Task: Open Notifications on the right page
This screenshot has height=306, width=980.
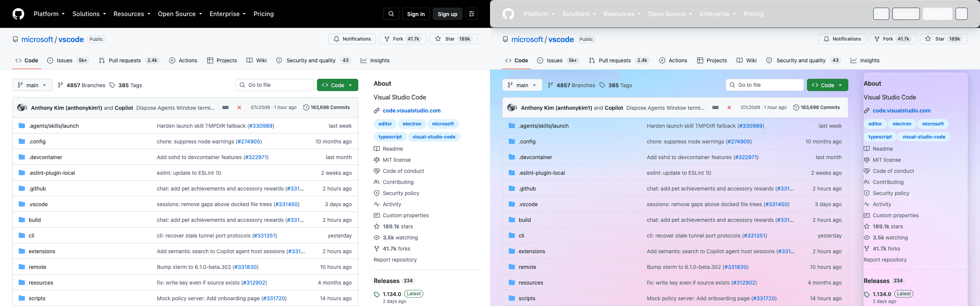Action: coord(842,39)
